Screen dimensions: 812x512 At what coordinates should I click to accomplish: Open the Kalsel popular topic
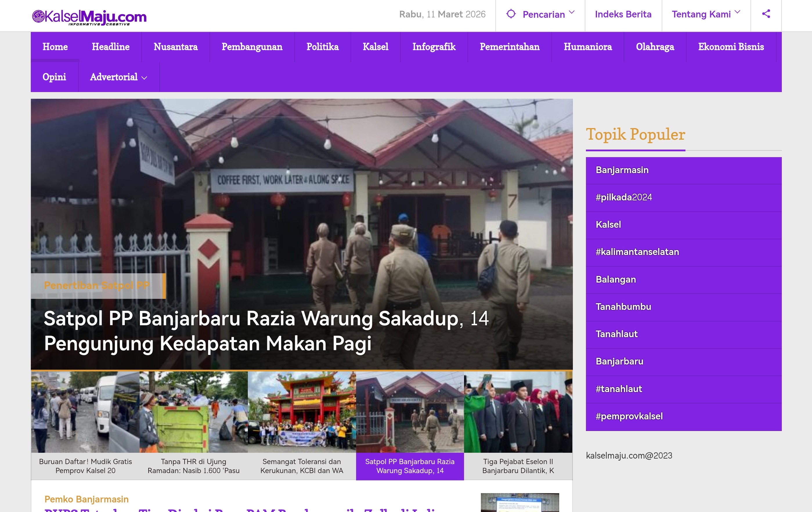point(683,225)
